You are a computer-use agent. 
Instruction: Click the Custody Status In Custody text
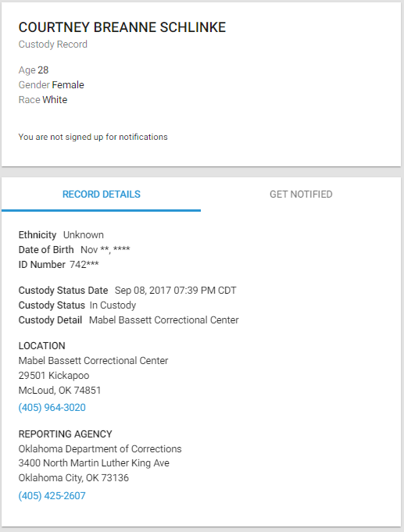[113, 305]
